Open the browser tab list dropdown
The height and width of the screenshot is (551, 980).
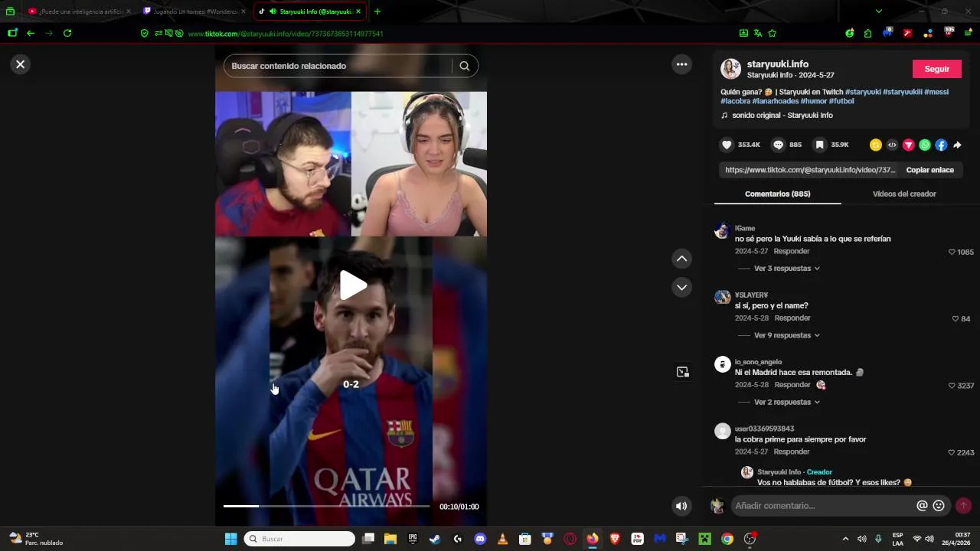tap(878, 11)
